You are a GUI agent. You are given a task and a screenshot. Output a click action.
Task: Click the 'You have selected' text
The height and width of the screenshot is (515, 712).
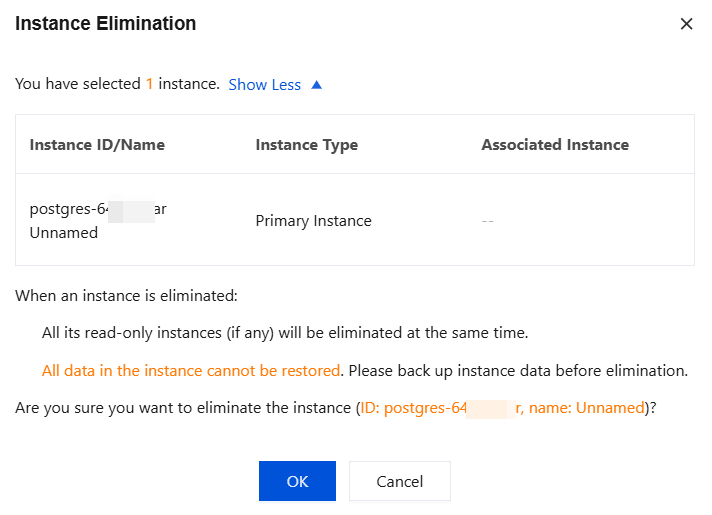click(x=78, y=85)
